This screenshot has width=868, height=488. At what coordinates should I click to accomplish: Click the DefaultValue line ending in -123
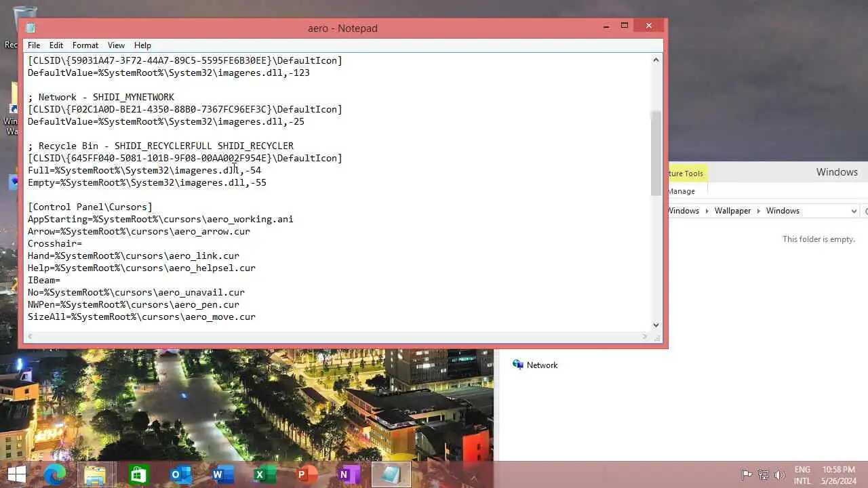(x=169, y=73)
